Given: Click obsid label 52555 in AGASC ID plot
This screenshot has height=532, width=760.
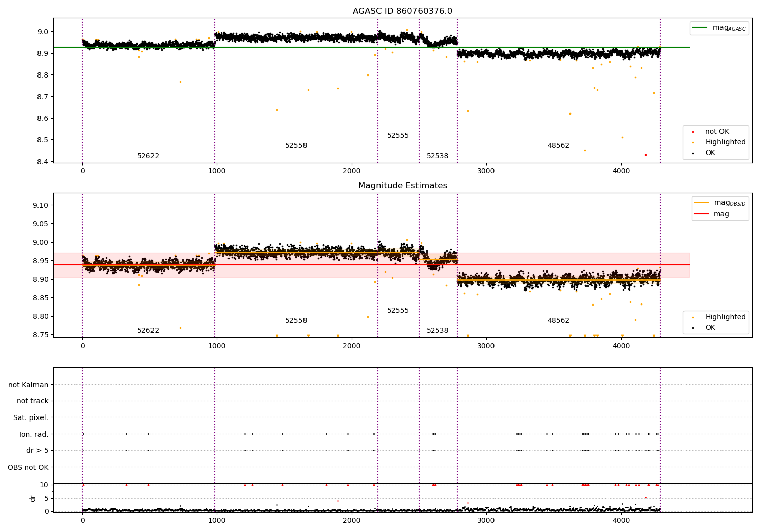Looking at the screenshot, I should pos(398,136).
